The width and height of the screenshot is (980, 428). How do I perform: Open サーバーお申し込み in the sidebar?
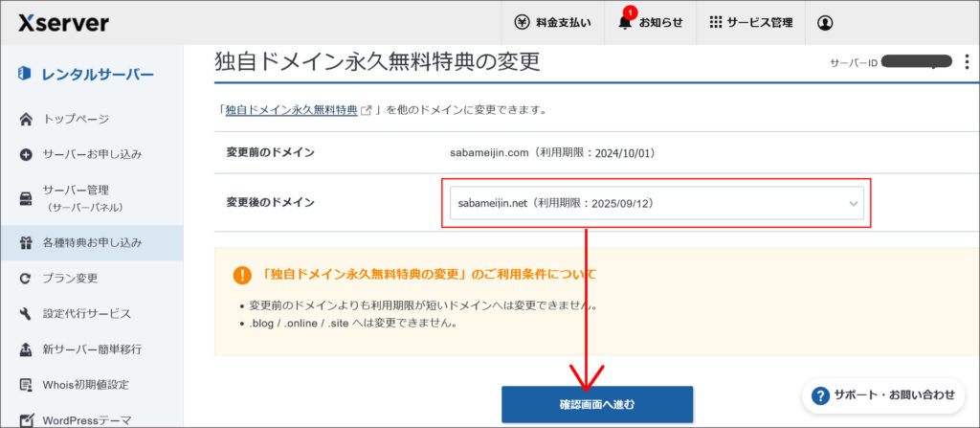93,154
